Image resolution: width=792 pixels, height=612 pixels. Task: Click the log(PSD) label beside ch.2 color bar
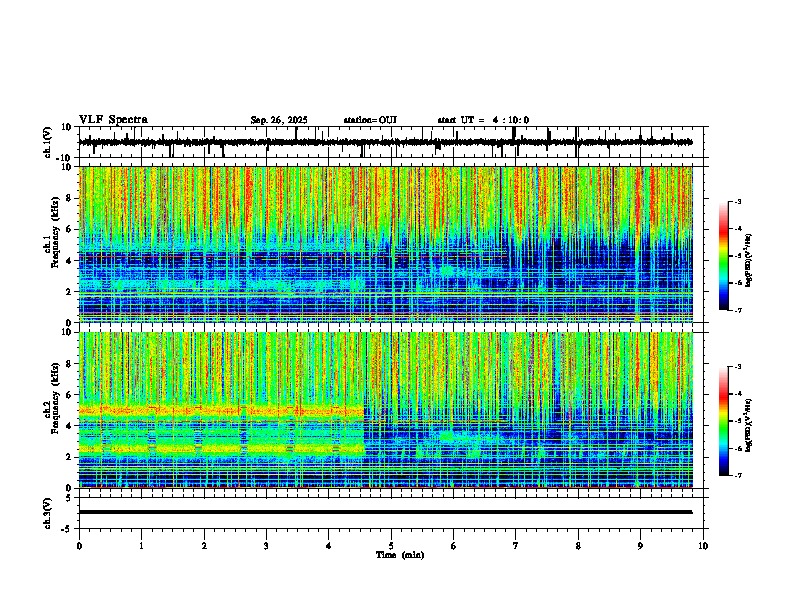point(749,425)
